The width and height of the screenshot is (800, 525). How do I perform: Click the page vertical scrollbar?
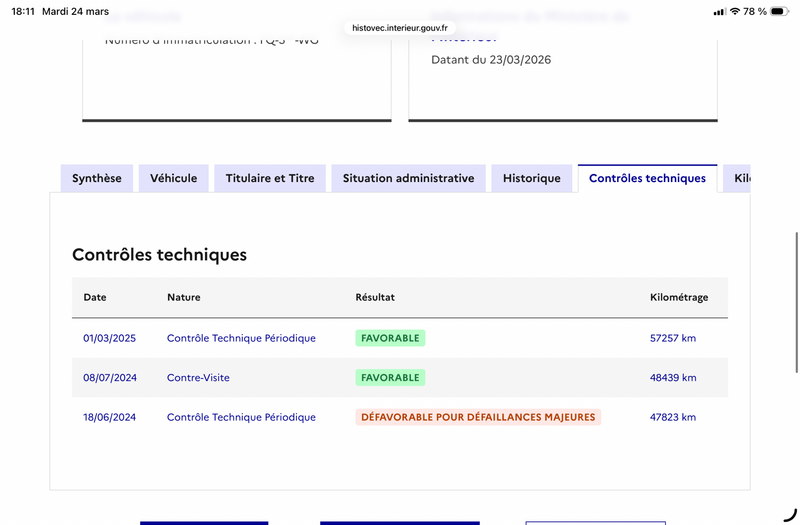click(x=796, y=302)
